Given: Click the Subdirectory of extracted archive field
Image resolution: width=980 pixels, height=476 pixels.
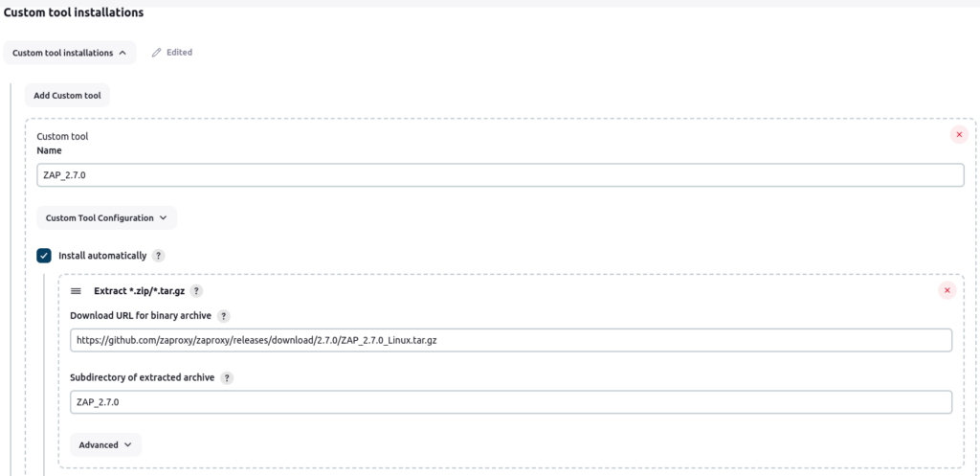Looking at the screenshot, I should 510,402.
